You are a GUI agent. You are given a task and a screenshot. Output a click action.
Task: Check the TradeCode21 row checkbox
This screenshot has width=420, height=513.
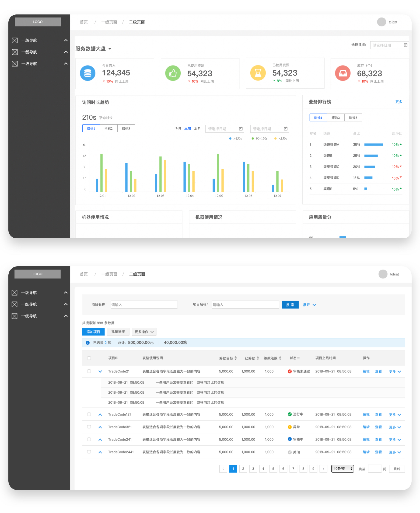click(89, 371)
